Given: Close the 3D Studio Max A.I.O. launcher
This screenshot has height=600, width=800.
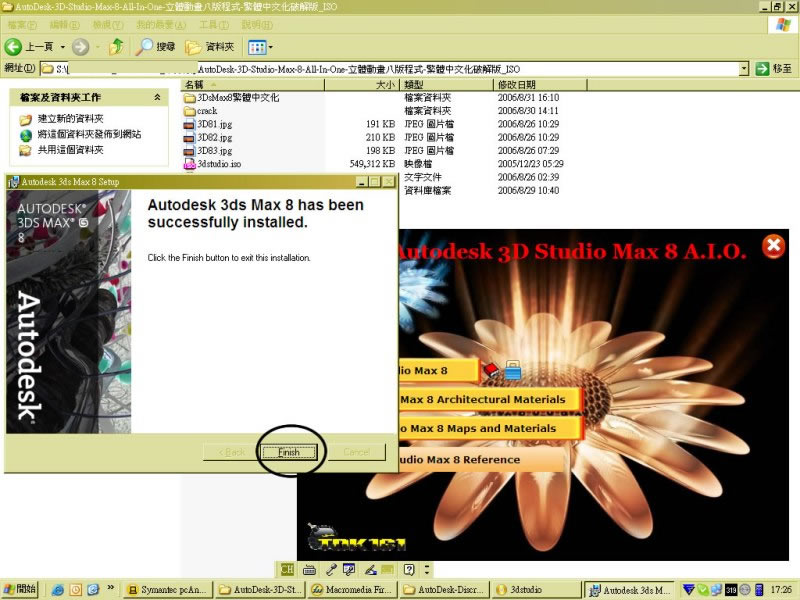Looking at the screenshot, I should pyautogui.click(x=774, y=246).
